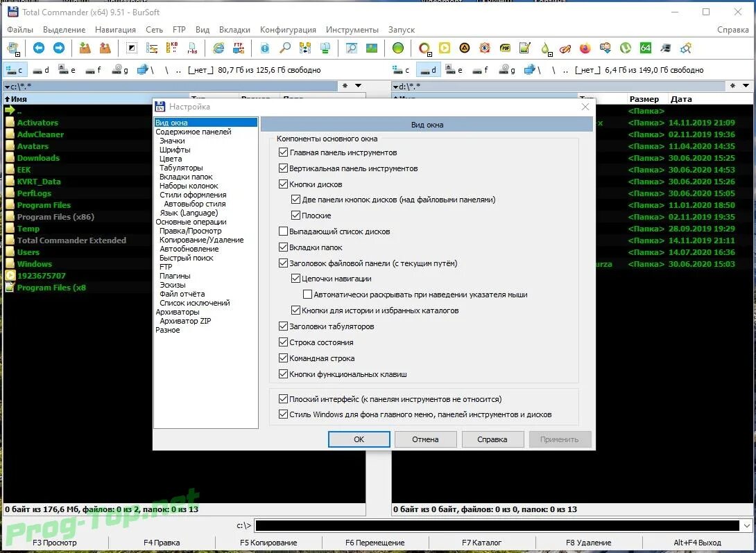The image size is (756, 553).
Task: Click the Internet Explorer toolbar icon
Action: tap(219, 48)
